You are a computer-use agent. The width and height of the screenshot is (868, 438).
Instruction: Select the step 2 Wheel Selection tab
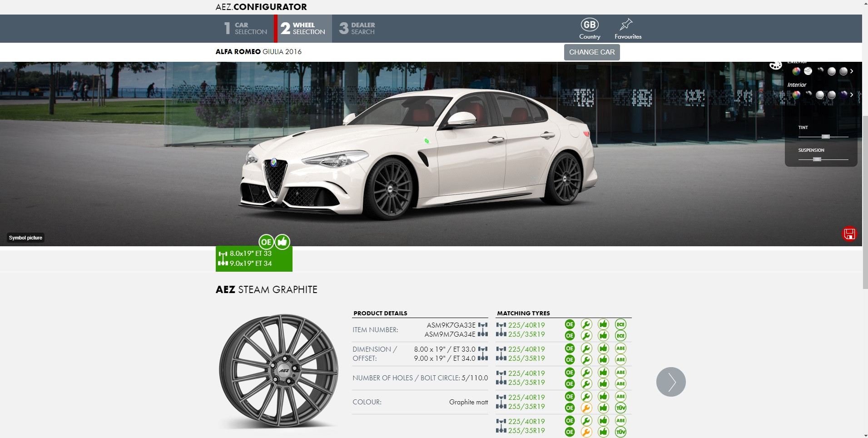tap(303, 29)
